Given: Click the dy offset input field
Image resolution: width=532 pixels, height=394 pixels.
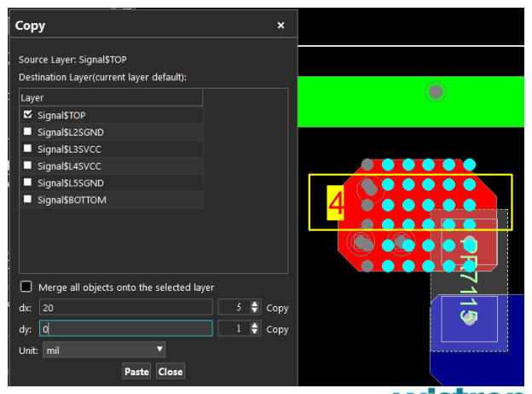Looking at the screenshot, I should [x=126, y=328].
